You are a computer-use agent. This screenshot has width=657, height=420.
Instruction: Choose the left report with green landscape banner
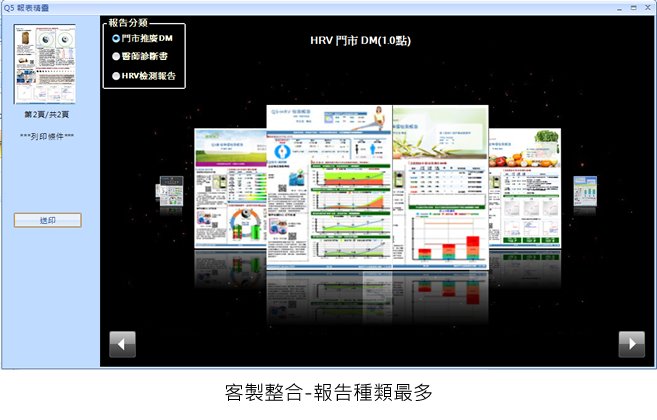tap(228, 185)
